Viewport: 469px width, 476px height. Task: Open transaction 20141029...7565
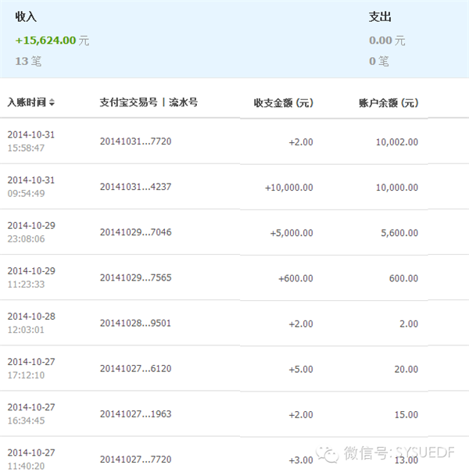pyautogui.click(x=135, y=278)
